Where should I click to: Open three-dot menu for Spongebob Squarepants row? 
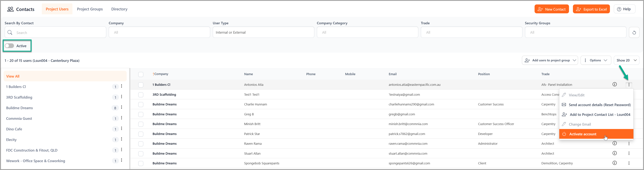pos(629,163)
